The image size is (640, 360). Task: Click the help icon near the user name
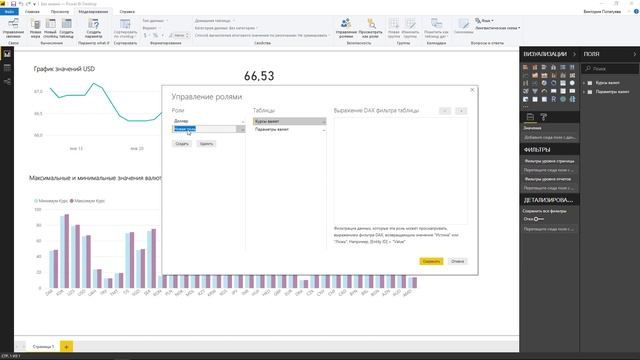coord(636,11)
